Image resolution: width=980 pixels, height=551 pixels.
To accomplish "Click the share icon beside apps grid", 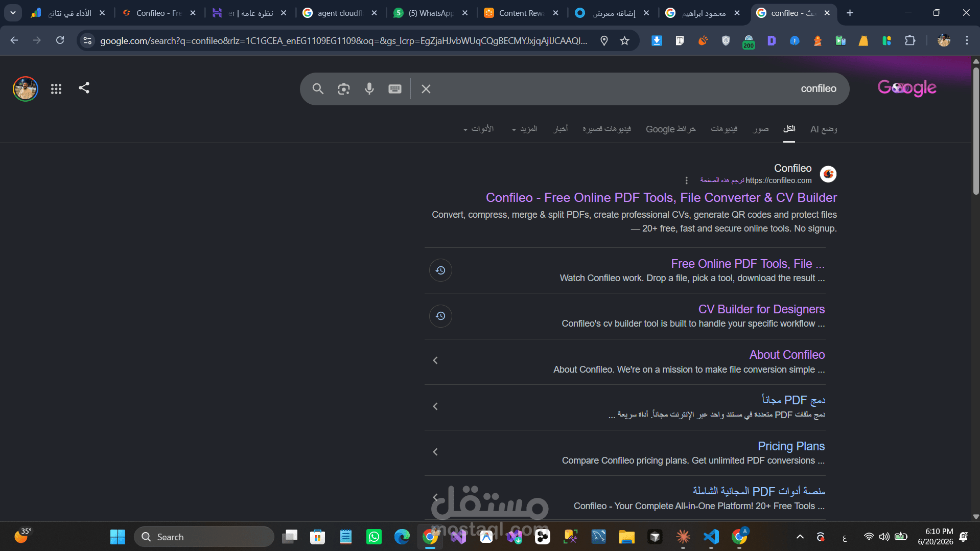I will pos(84,88).
